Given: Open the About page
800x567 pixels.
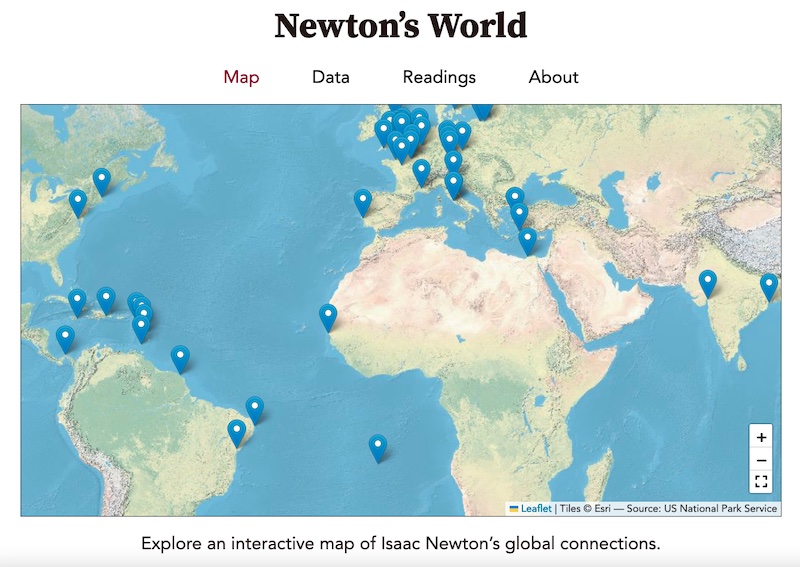Looking at the screenshot, I should 553,77.
